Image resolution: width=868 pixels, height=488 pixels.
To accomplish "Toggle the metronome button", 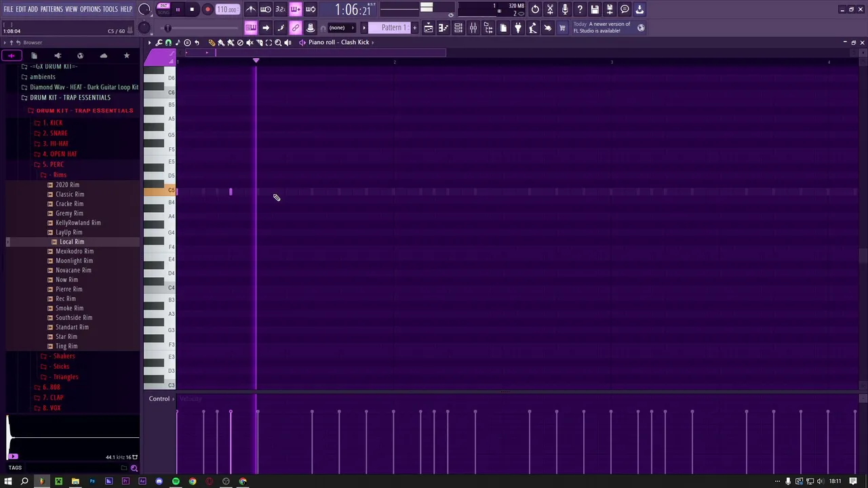I will click(x=251, y=9).
